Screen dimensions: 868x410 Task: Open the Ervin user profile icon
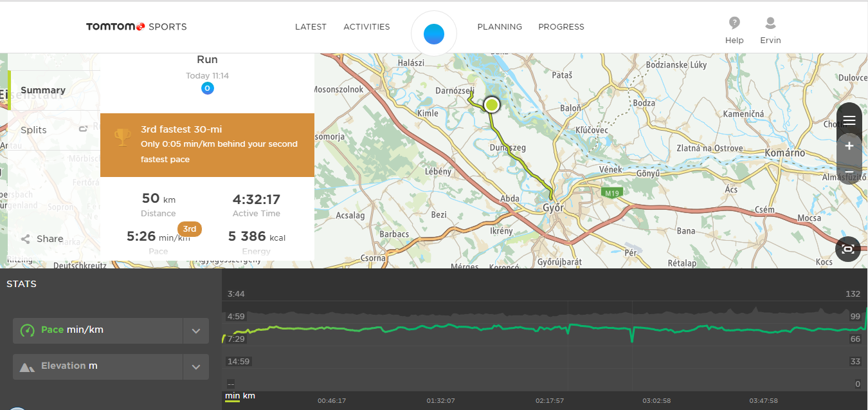click(x=770, y=23)
